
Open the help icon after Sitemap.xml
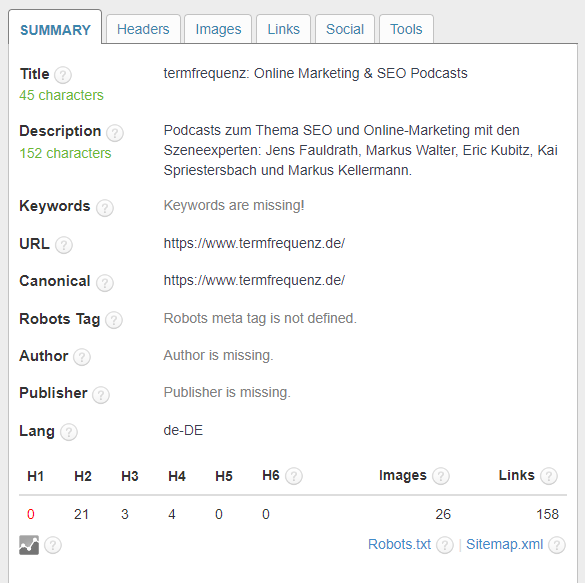(557, 545)
